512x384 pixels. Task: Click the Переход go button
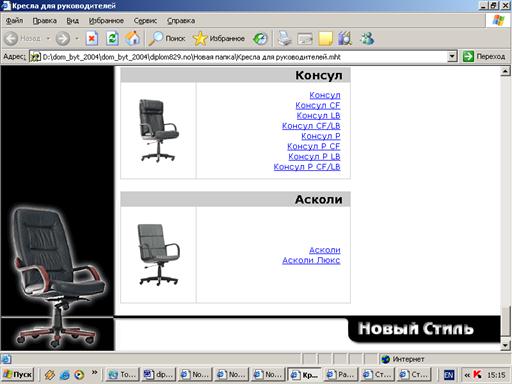484,56
